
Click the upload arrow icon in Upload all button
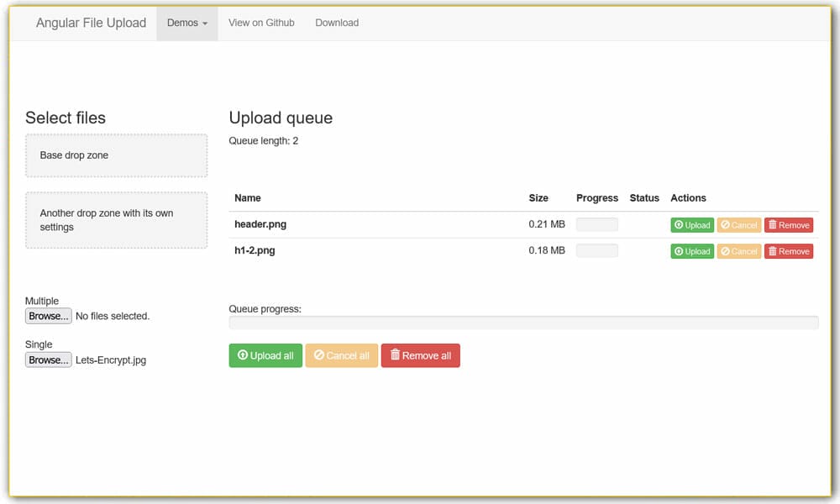click(242, 354)
